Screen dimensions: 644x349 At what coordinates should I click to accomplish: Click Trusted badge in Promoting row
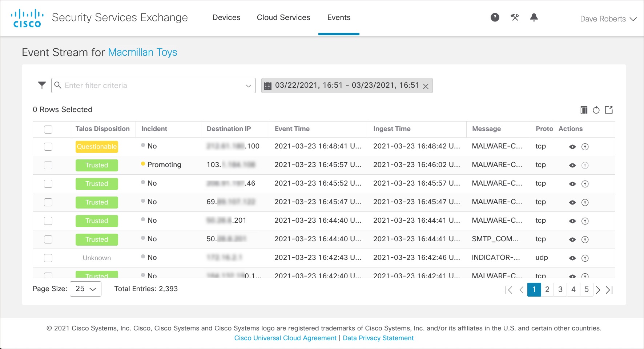[x=97, y=165]
